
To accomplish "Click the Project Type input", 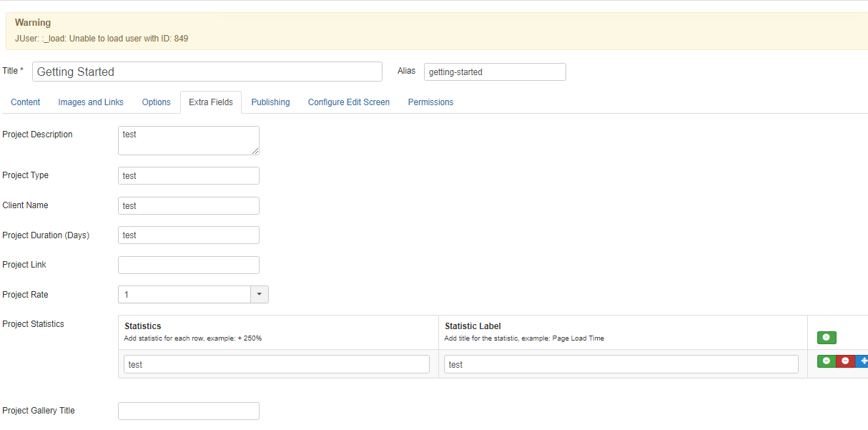I will coord(189,175).
